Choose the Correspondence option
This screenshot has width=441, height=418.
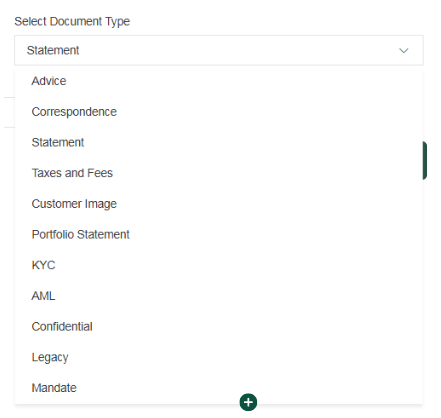point(74,112)
